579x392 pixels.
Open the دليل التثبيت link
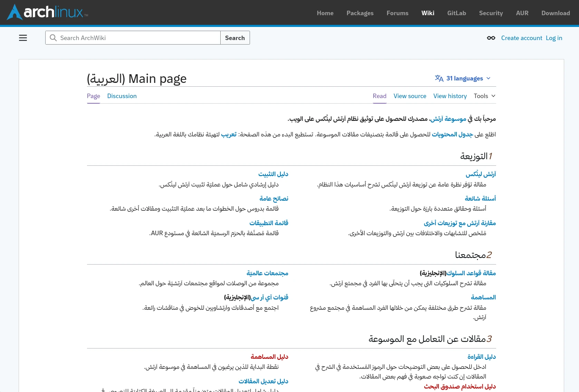click(x=273, y=174)
